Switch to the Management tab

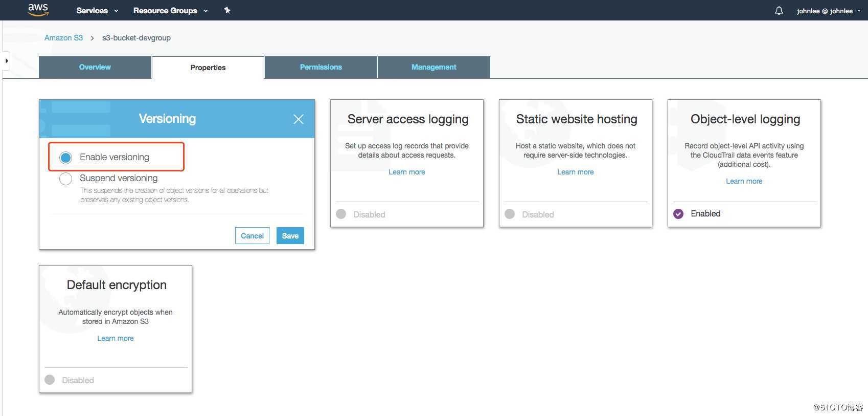click(434, 67)
